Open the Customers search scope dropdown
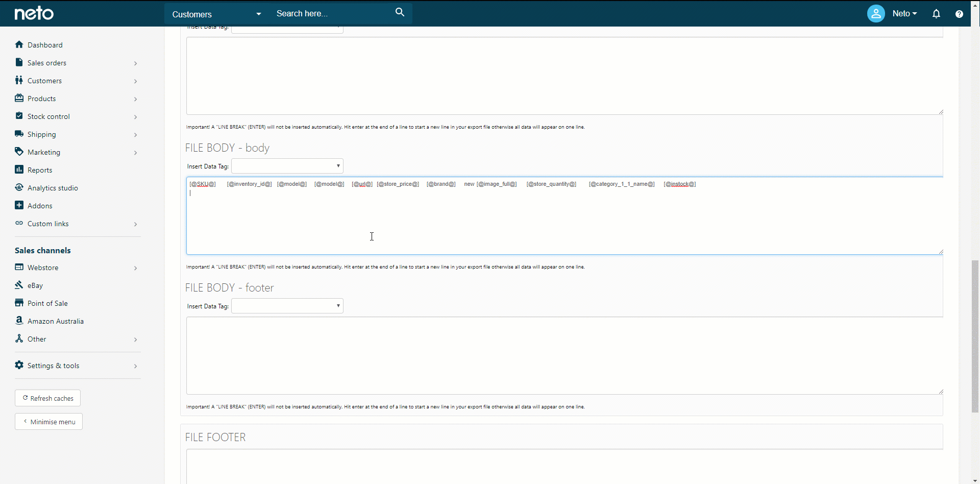Image resolution: width=980 pixels, height=484 pixels. 217,14
